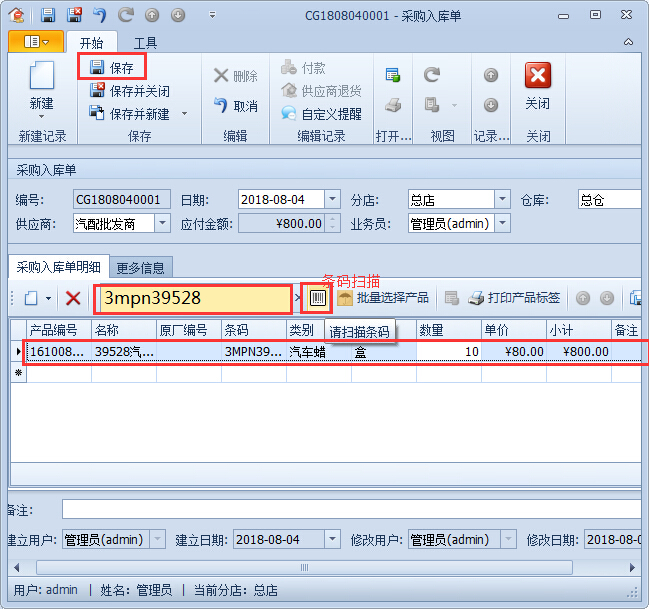Open the date (日期) dropdown
This screenshot has height=609, width=649.
pos(333,199)
